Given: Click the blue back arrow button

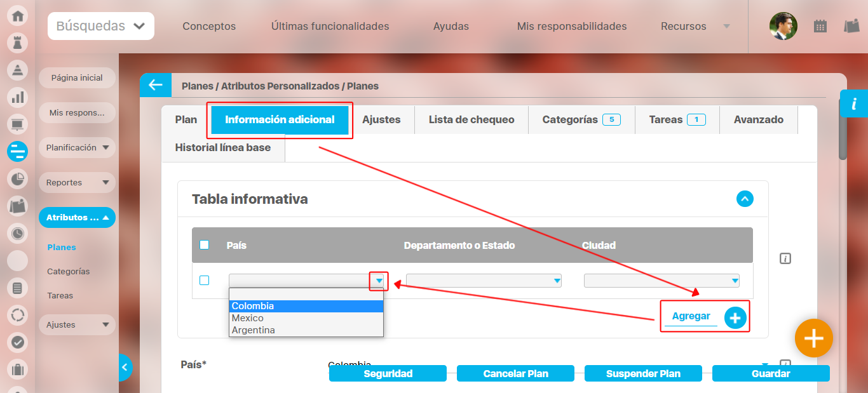Looking at the screenshot, I should 156,85.
